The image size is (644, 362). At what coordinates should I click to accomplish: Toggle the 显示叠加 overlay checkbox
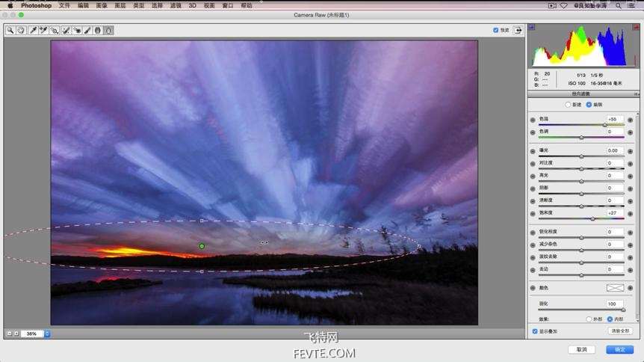(535, 331)
